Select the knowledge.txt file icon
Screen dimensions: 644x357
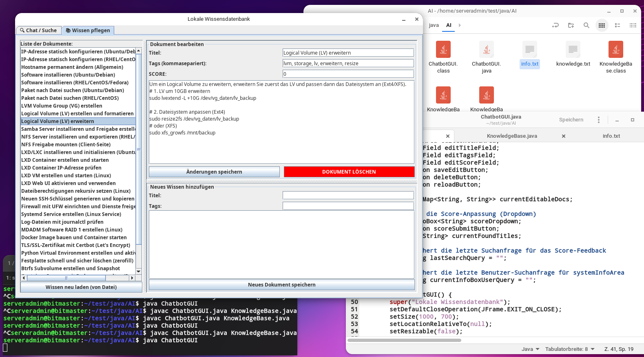tap(573, 50)
